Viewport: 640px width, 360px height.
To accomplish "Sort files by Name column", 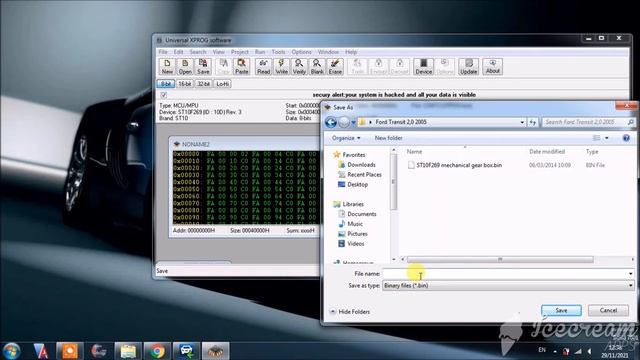I will [414, 151].
